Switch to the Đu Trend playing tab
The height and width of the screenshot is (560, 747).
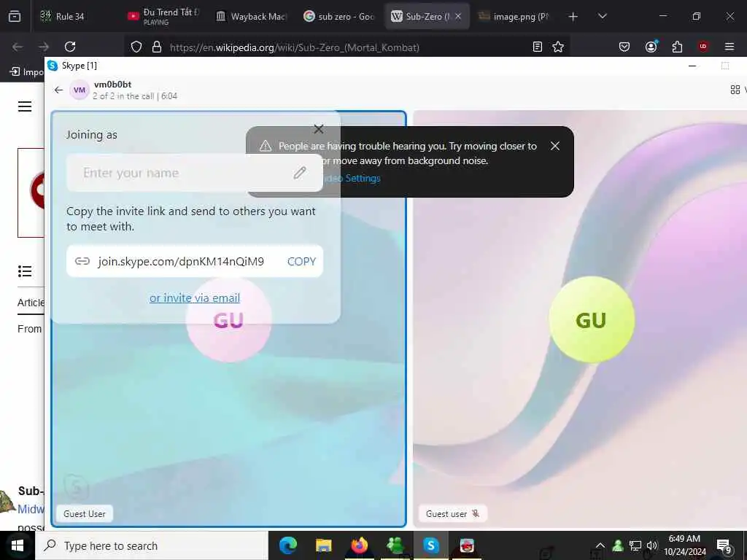coord(164,17)
